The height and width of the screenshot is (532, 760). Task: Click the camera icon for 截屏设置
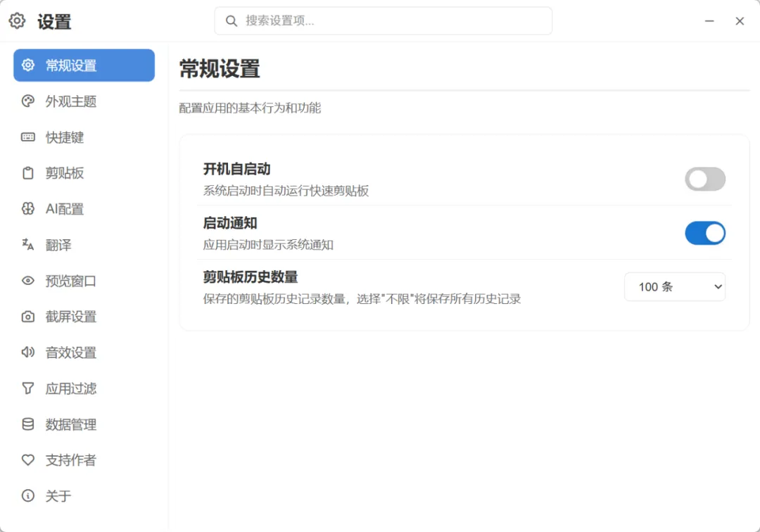pos(28,317)
